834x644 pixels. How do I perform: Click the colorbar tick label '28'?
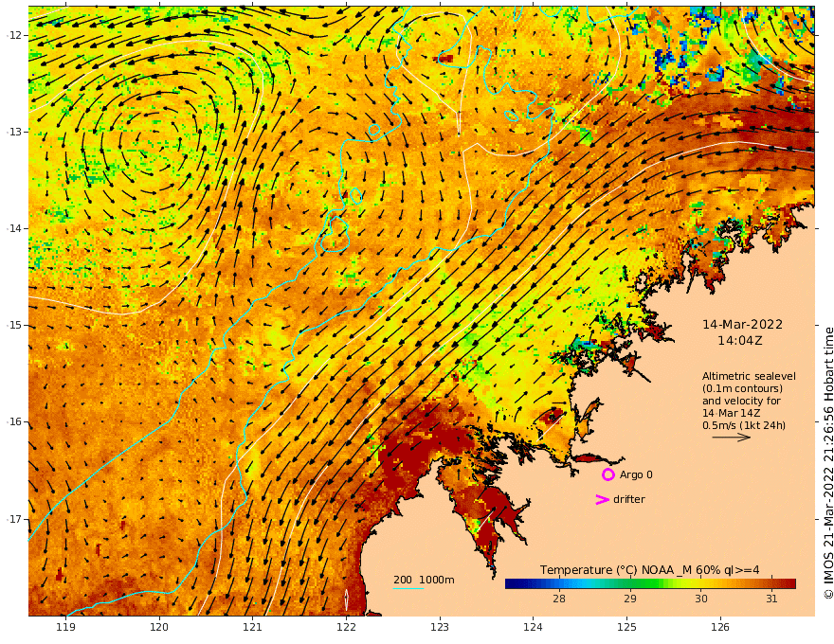(x=559, y=599)
